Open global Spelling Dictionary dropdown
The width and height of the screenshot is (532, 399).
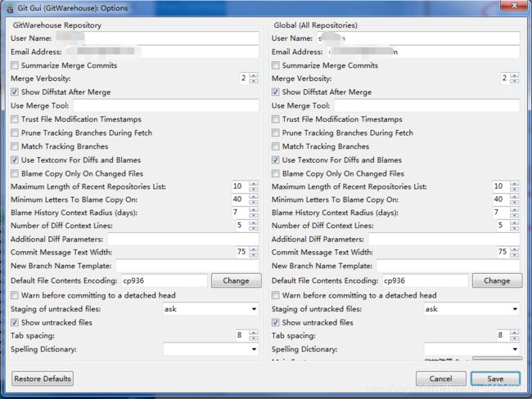tap(471, 349)
